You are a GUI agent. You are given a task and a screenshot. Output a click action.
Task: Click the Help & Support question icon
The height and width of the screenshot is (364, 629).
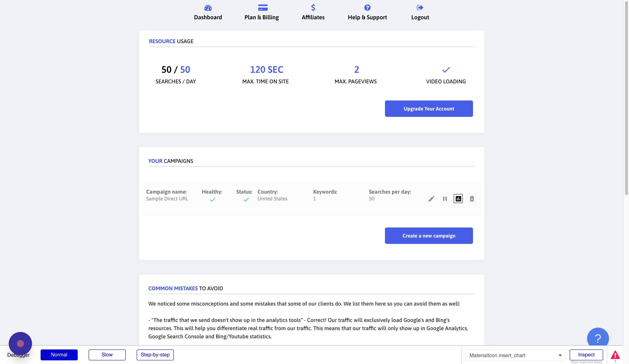tap(367, 7)
